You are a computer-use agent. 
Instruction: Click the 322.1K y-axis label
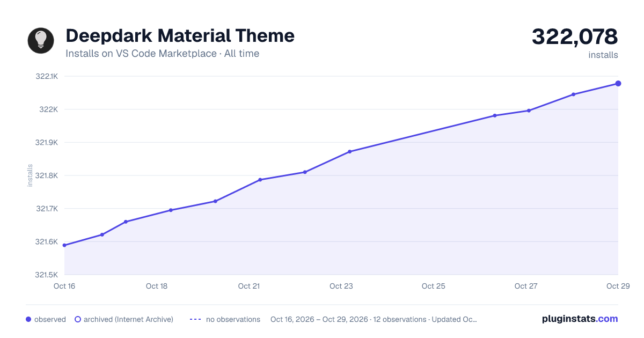coord(47,76)
